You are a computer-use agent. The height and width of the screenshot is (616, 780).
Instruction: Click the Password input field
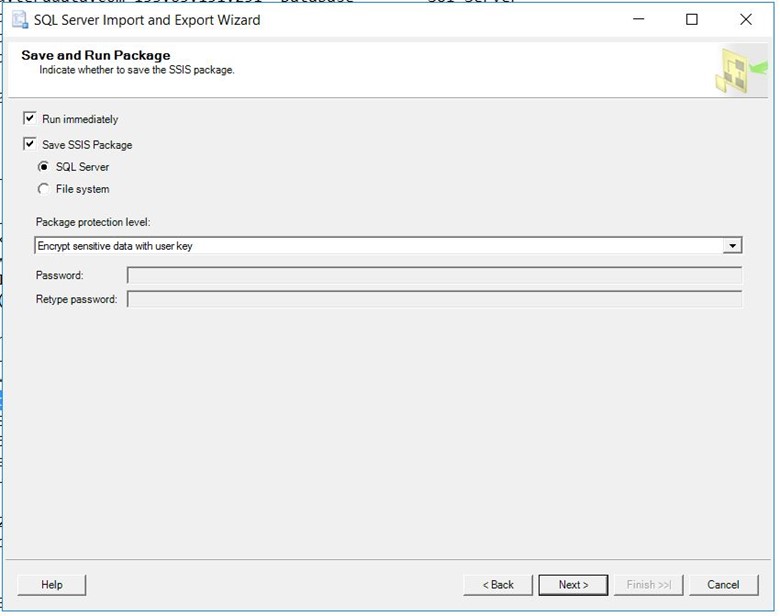434,275
